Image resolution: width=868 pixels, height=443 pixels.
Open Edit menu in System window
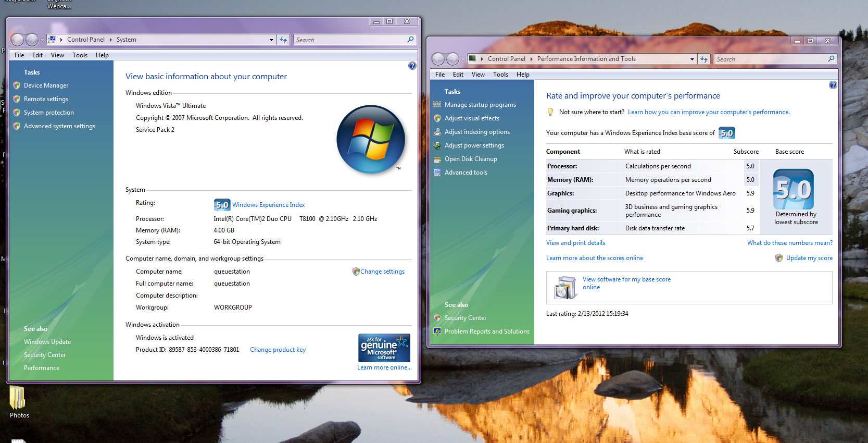[x=37, y=55]
